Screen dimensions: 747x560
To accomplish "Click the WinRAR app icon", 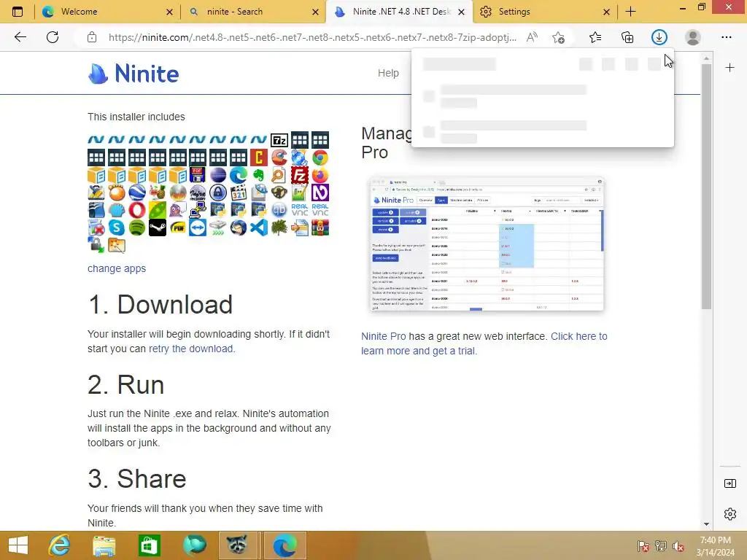I will coord(320,227).
